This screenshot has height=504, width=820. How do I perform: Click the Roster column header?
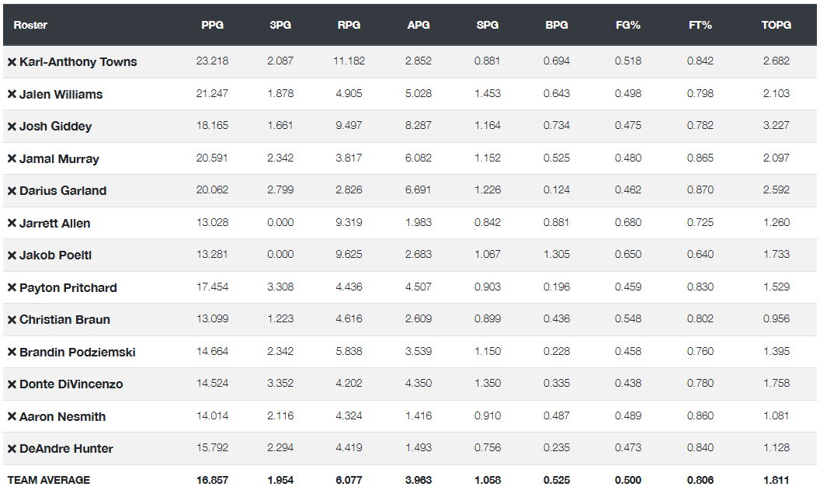pos(30,25)
